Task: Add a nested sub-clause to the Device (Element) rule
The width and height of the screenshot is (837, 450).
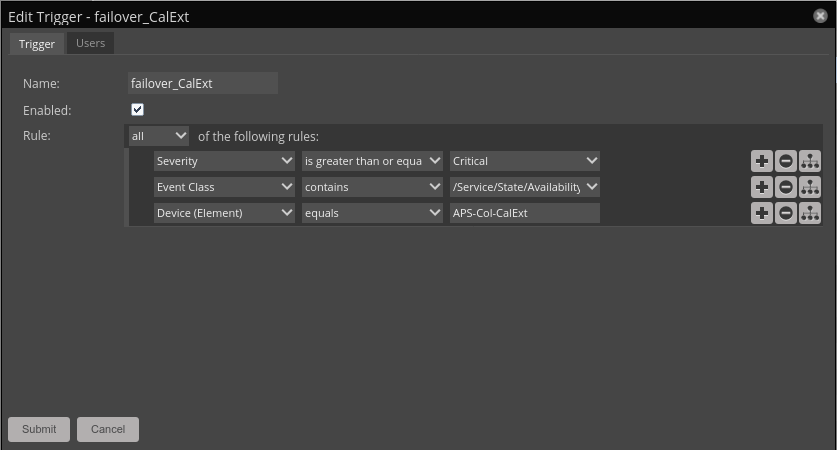Action: (x=810, y=213)
